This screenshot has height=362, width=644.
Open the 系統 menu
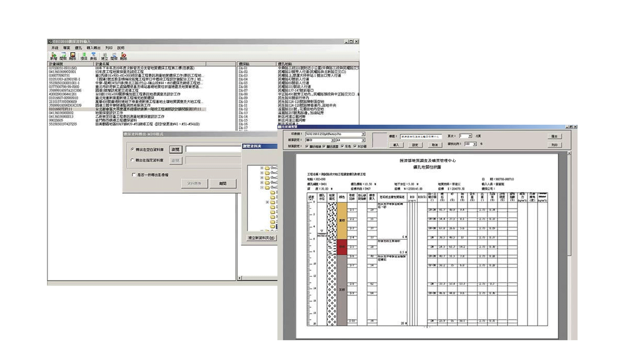click(55, 48)
